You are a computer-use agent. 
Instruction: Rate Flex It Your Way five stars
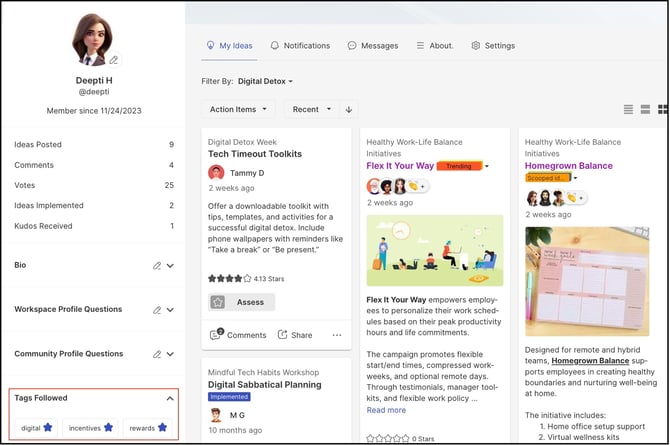click(406, 438)
